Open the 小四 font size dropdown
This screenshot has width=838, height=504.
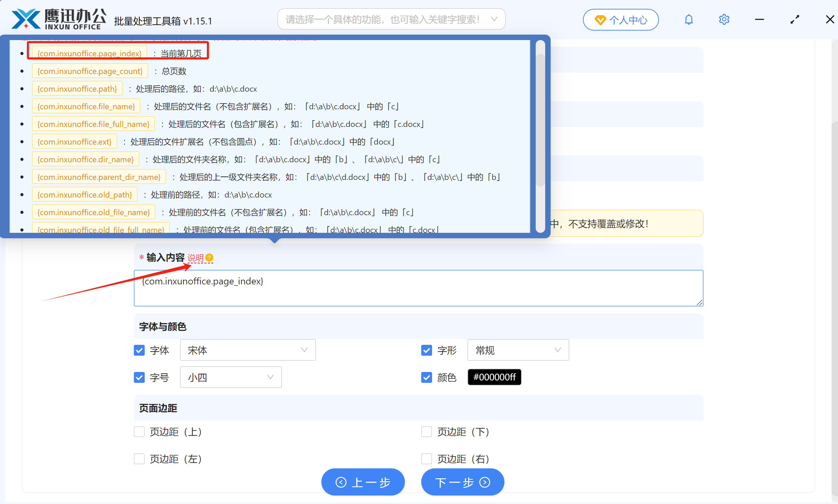230,377
